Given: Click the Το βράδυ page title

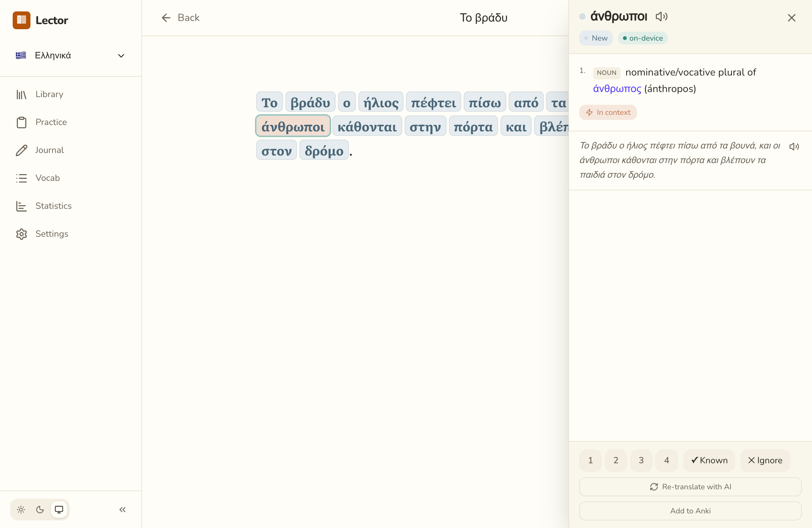Looking at the screenshot, I should click(483, 18).
